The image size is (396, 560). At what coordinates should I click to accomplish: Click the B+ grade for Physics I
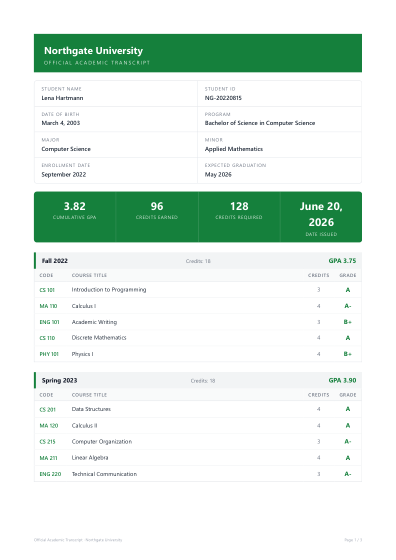[347, 354]
